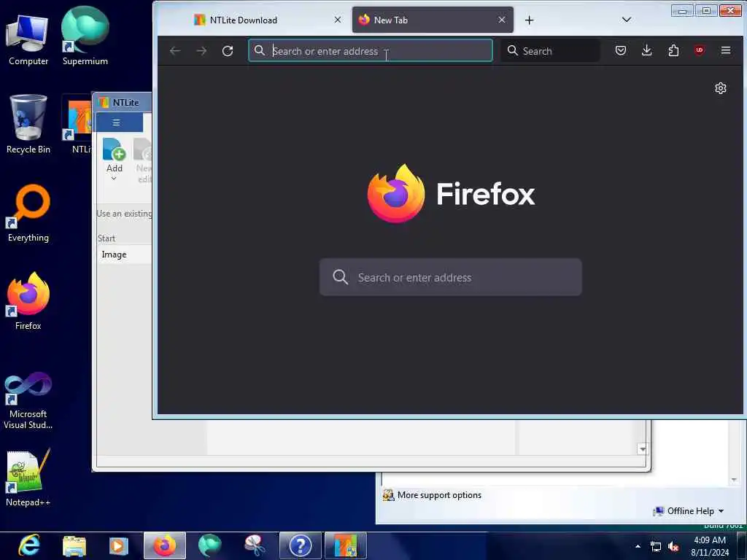The height and width of the screenshot is (560, 747).
Task: Open NTLite hamburger menu button
Action: point(119,122)
